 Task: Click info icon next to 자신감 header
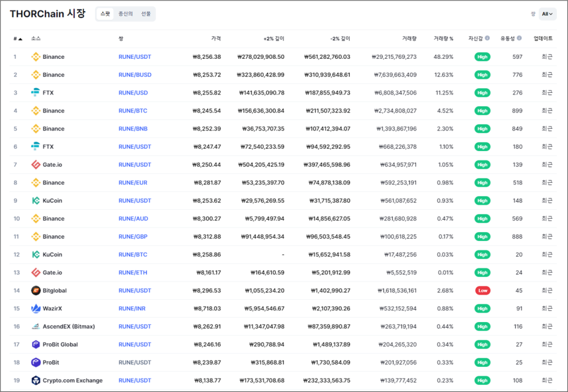[x=487, y=38]
